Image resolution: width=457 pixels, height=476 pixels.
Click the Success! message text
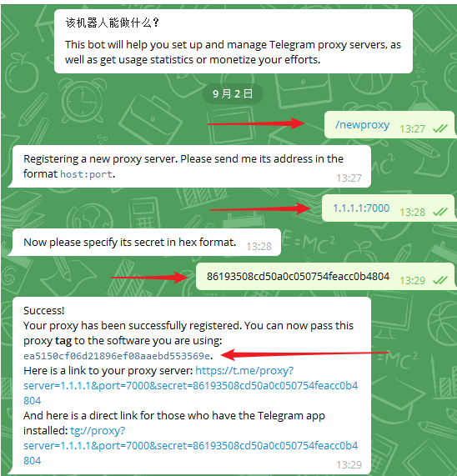tap(43, 311)
